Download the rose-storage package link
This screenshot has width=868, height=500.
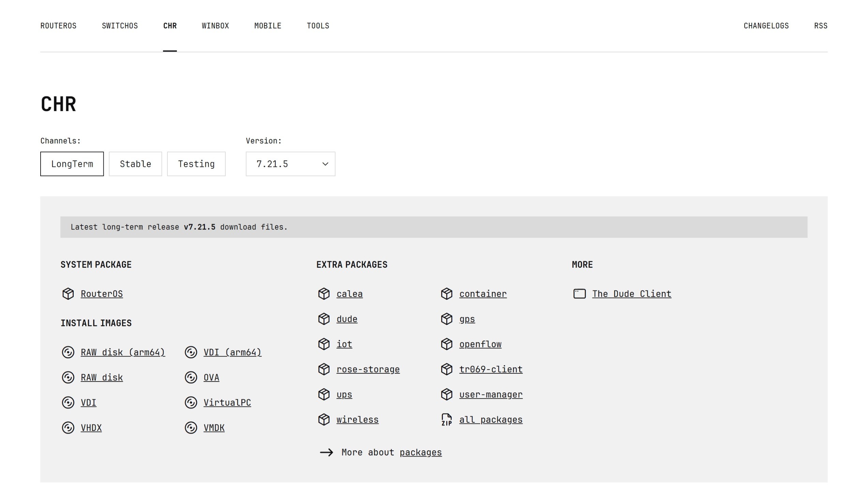coord(368,369)
